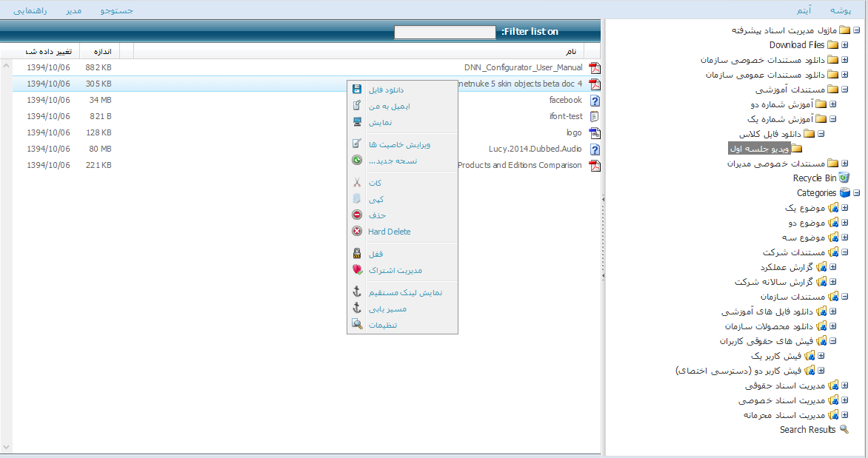This screenshot has width=868, height=458.
Task: Click the ifont-test file icon
Action: 594,117
